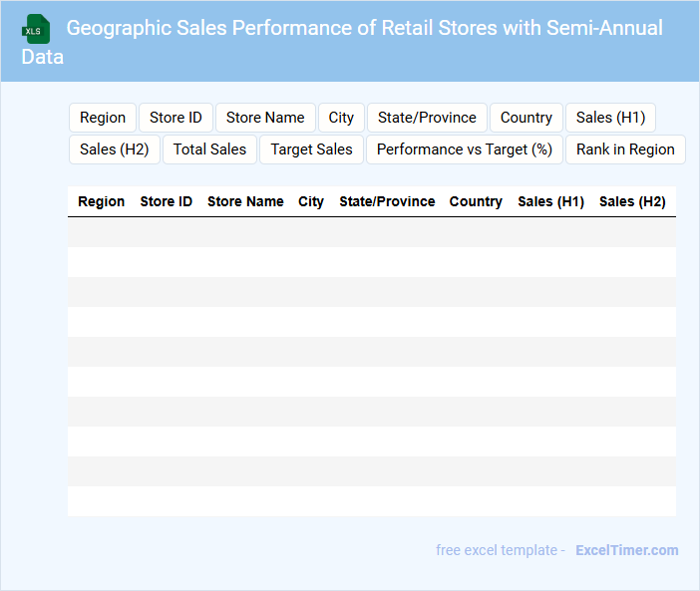Screen dimensions: 700x591
Task: Click the Region column header in table
Action: pyautogui.click(x=102, y=201)
